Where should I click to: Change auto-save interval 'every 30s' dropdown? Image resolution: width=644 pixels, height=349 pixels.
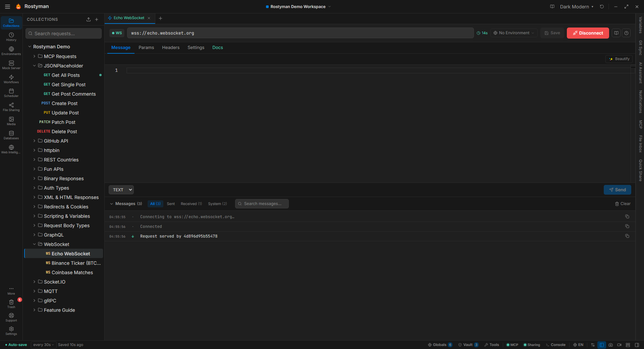pyautogui.click(x=43, y=345)
